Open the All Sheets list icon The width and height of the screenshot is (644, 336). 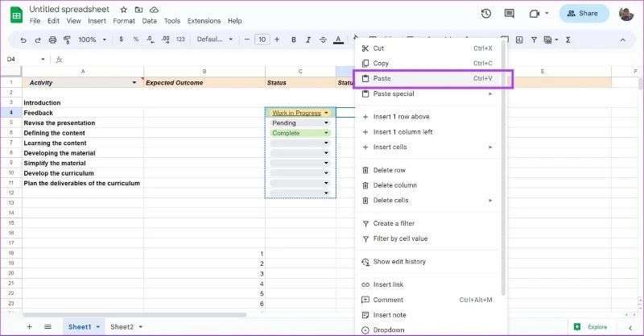pos(47,327)
